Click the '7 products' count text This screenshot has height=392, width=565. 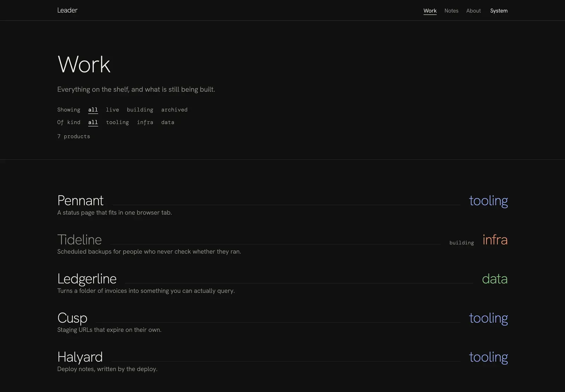point(73,137)
